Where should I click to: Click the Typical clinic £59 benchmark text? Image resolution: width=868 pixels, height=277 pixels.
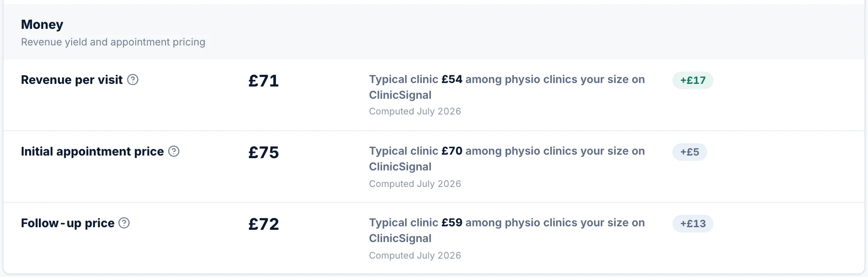coord(506,230)
